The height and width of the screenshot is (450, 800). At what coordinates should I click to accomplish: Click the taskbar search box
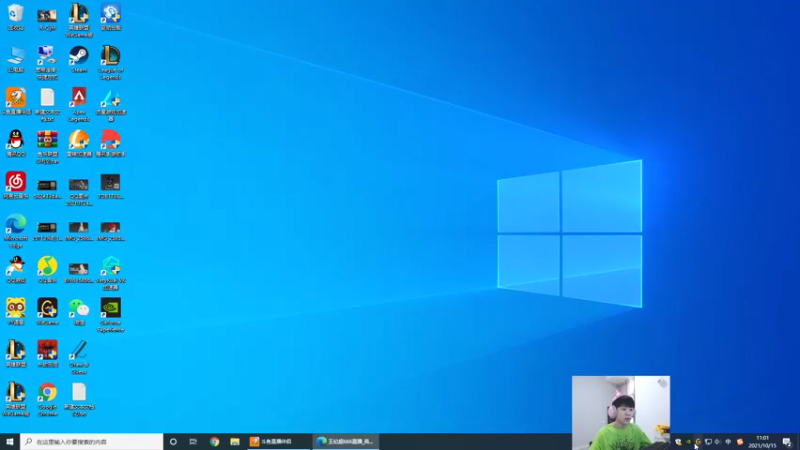[x=92, y=441]
